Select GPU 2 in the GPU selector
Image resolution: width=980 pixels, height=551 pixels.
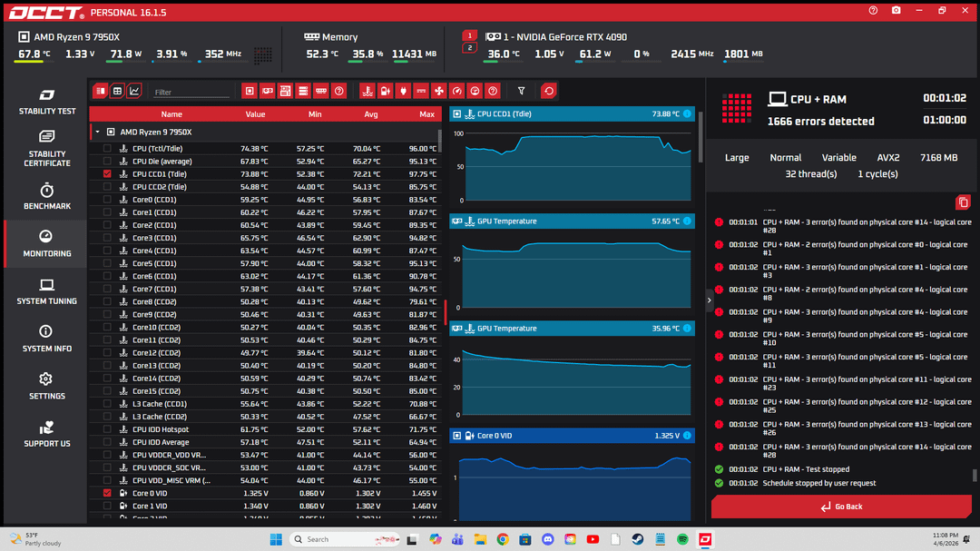469,48
